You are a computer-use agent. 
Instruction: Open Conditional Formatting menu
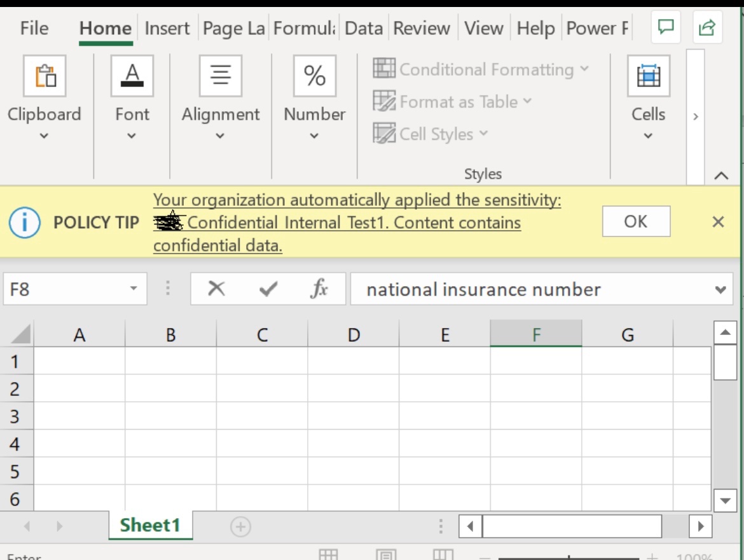pos(481,69)
